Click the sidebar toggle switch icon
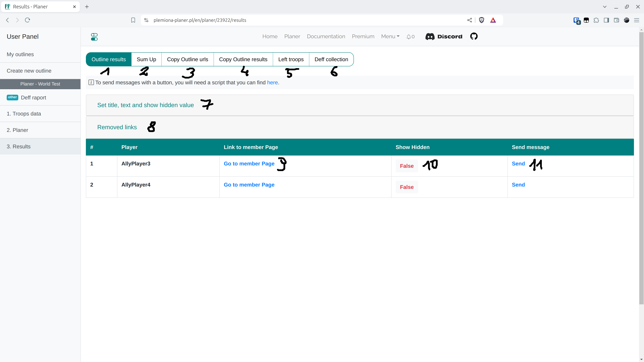 point(94,37)
